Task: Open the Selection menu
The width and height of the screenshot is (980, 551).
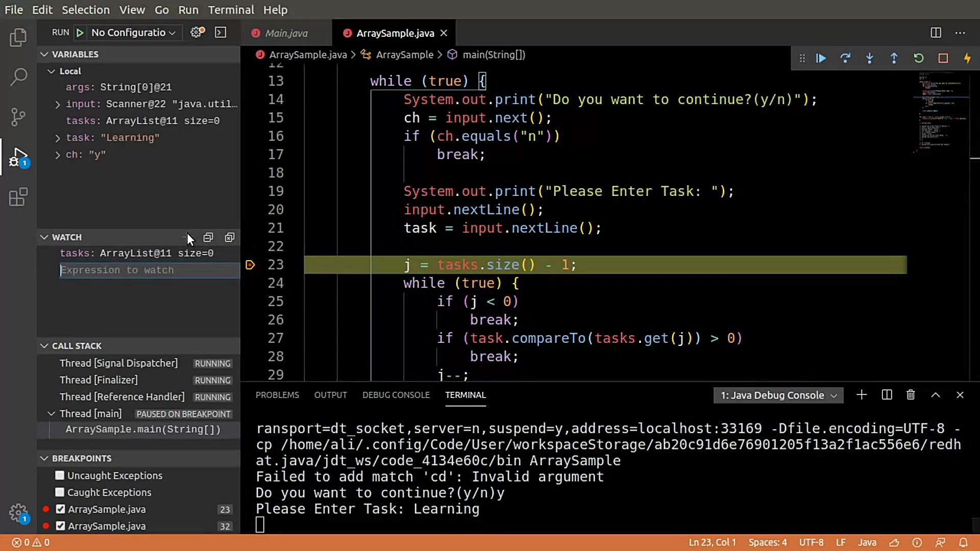Action: point(86,10)
